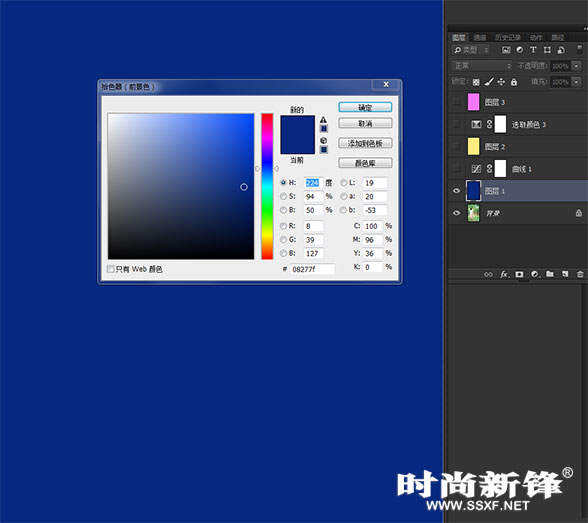The height and width of the screenshot is (523, 588).
Task: Delete layer trash icon
Action: 580,274
